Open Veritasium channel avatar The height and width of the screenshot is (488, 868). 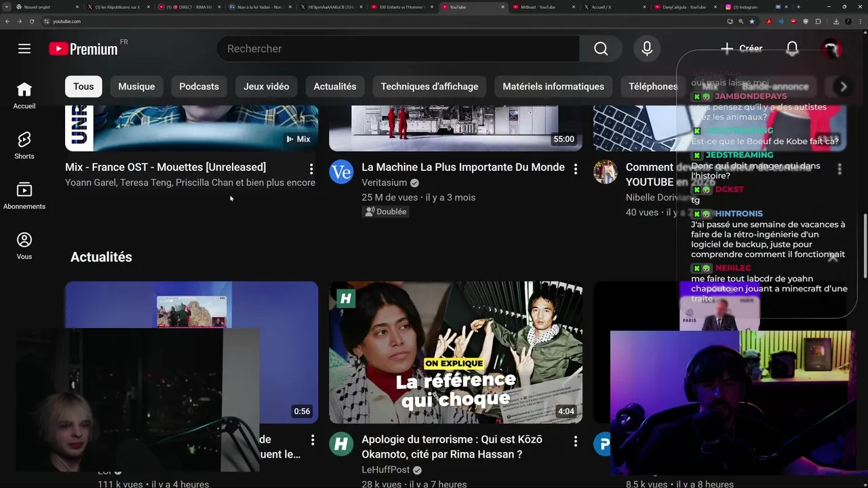[x=341, y=172]
